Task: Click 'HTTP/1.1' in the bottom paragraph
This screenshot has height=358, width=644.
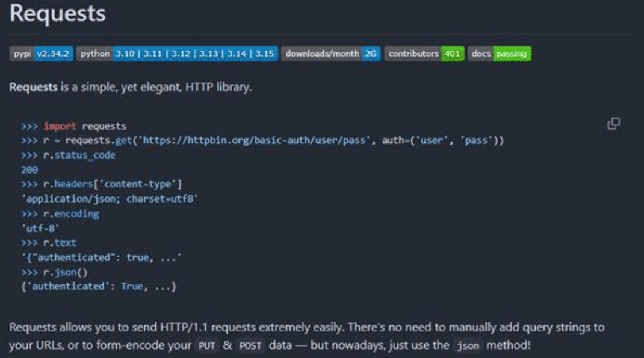Action: click(x=184, y=327)
